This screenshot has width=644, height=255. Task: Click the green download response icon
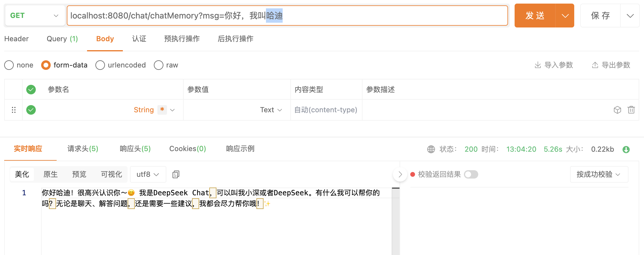pyautogui.click(x=626, y=149)
